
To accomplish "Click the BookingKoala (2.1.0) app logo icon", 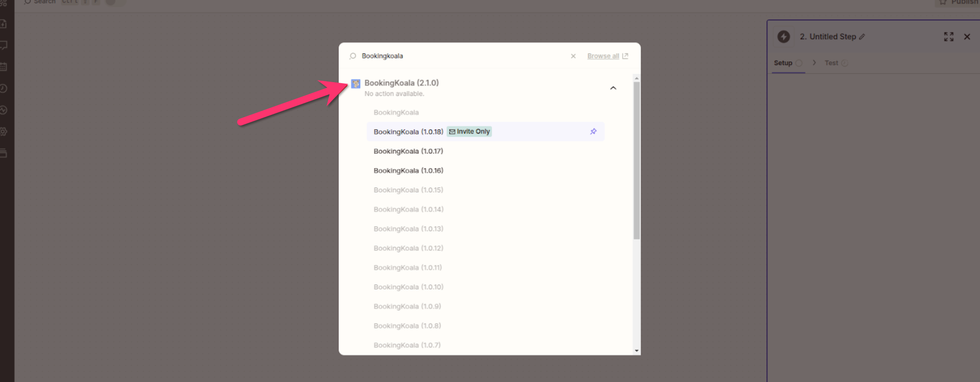I will click(x=356, y=84).
